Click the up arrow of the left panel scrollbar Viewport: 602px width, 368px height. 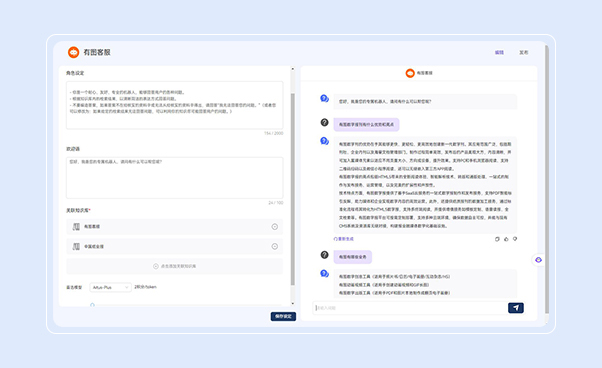293,69
